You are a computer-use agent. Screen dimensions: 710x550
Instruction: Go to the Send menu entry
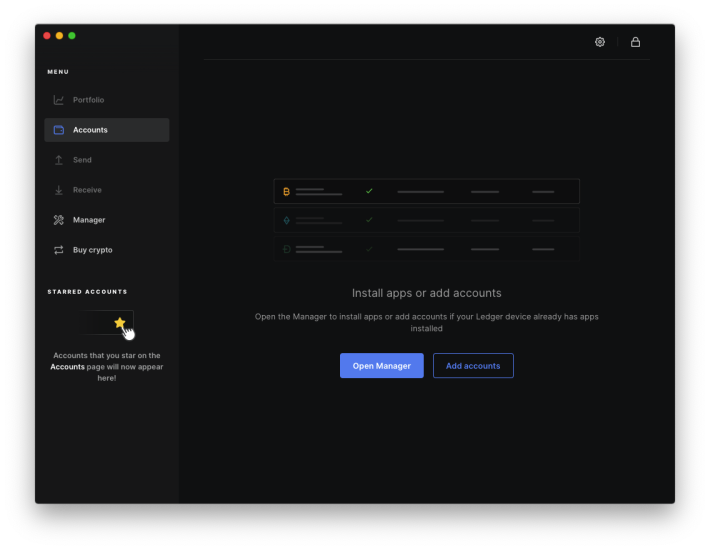click(x=107, y=160)
